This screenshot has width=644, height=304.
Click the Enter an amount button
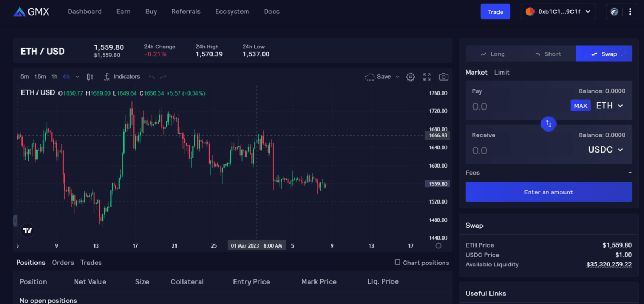click(x=548, y=192)
